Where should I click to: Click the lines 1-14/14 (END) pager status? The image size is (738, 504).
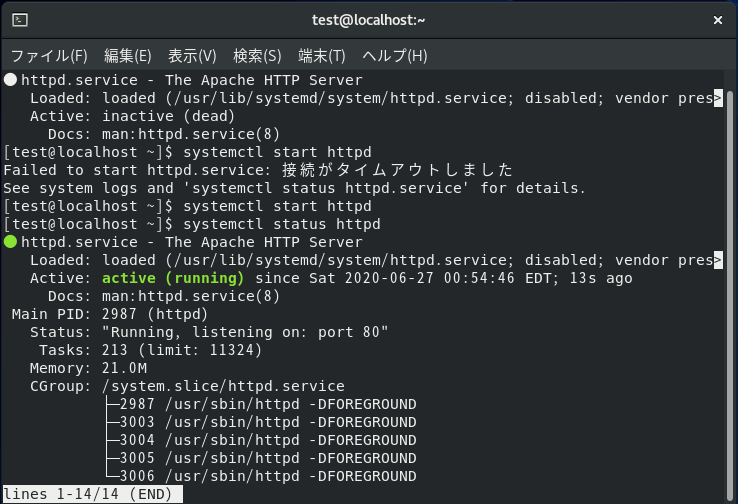coord(93,494)
